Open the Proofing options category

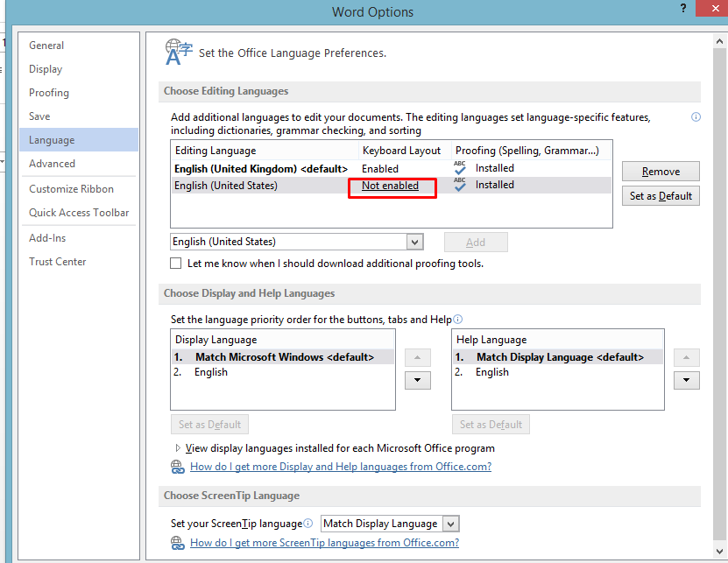click(x=79, y=93)
